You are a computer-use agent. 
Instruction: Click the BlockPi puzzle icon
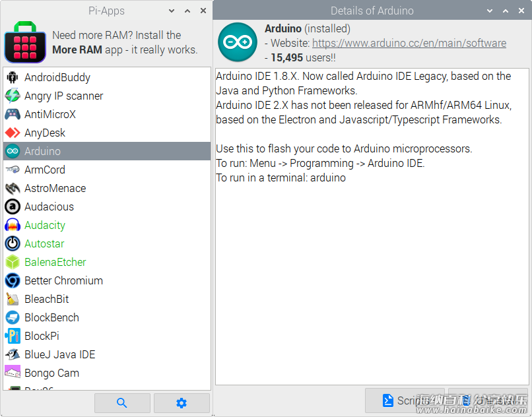pyautogui.click(x=13, y=336)
